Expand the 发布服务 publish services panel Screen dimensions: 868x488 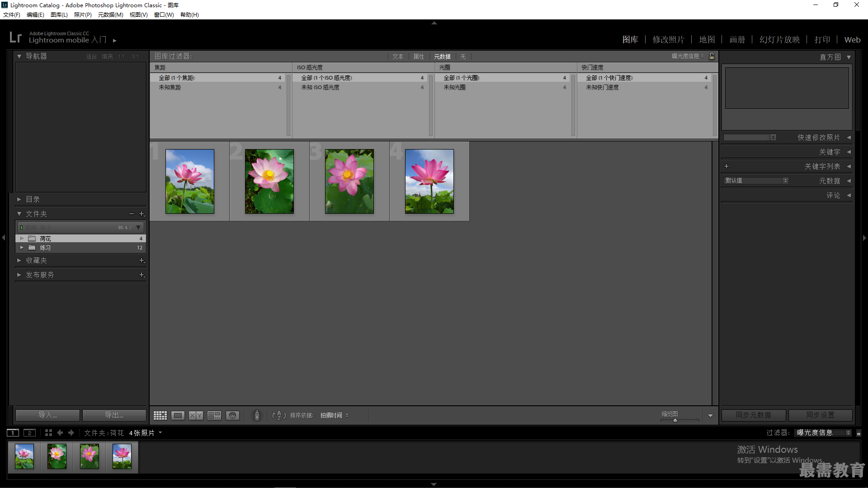pyautogui.click(x=19, y=275)
